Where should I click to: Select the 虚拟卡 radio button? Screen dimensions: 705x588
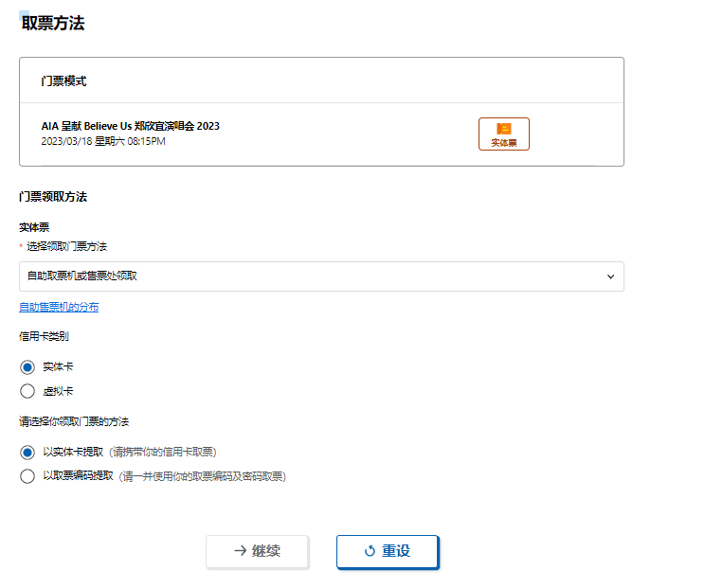(x=27, y=391)
